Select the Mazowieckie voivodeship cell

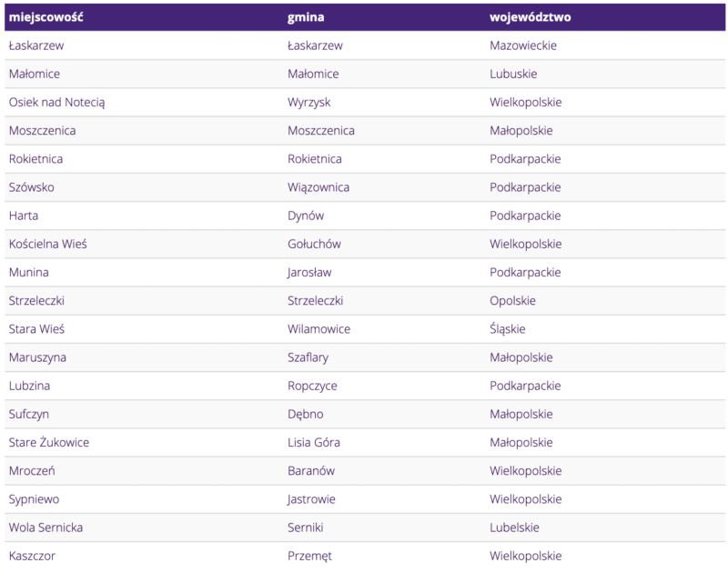coord(522,45)
